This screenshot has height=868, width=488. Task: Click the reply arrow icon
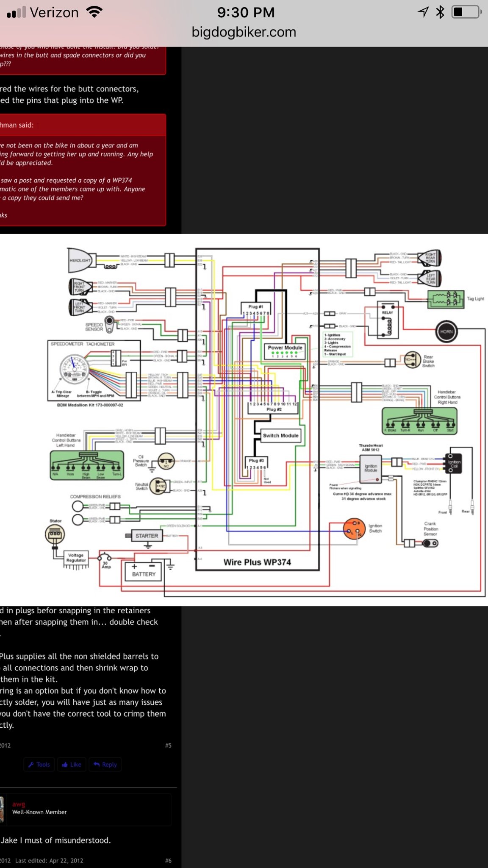coord(97,764)
